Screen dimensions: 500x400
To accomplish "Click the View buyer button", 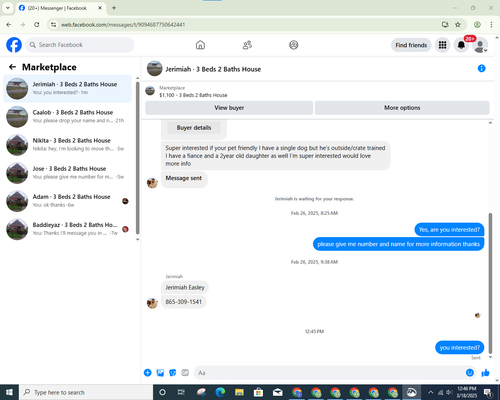I will tap(229, 108).
